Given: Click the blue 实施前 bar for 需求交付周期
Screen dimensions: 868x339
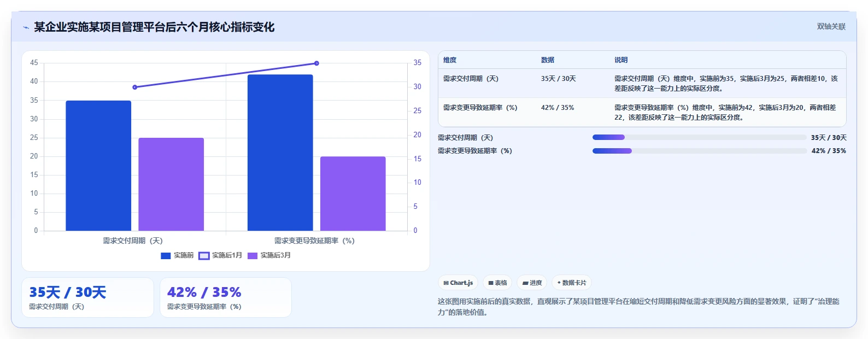Looking at the screenshot, I should coord(98,166).
